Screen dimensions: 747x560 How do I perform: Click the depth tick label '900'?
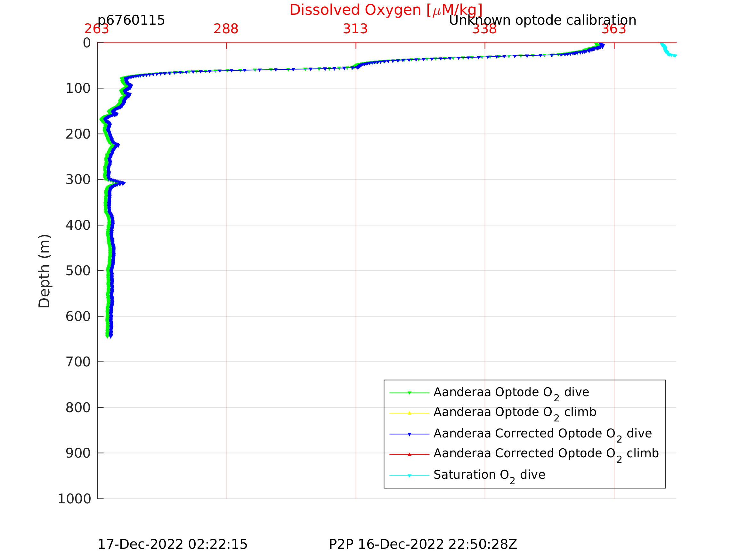(x=78, y=453)
